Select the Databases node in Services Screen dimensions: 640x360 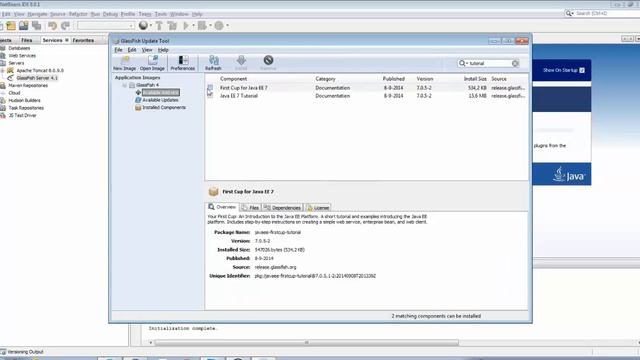click(x=19, y=48)
